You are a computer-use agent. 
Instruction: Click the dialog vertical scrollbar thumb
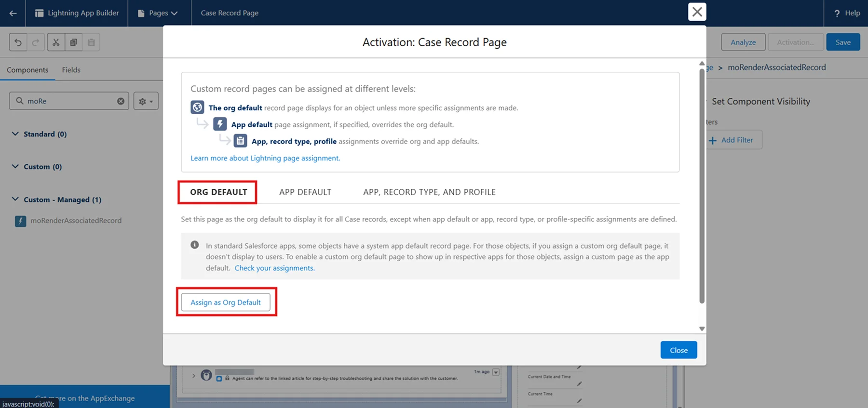point(702,185)
